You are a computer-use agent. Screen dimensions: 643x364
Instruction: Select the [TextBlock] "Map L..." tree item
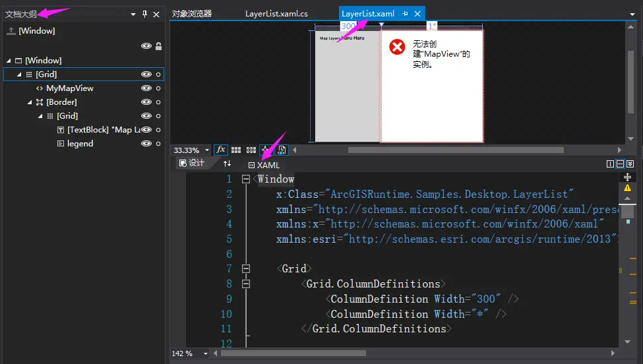(104, 129)
